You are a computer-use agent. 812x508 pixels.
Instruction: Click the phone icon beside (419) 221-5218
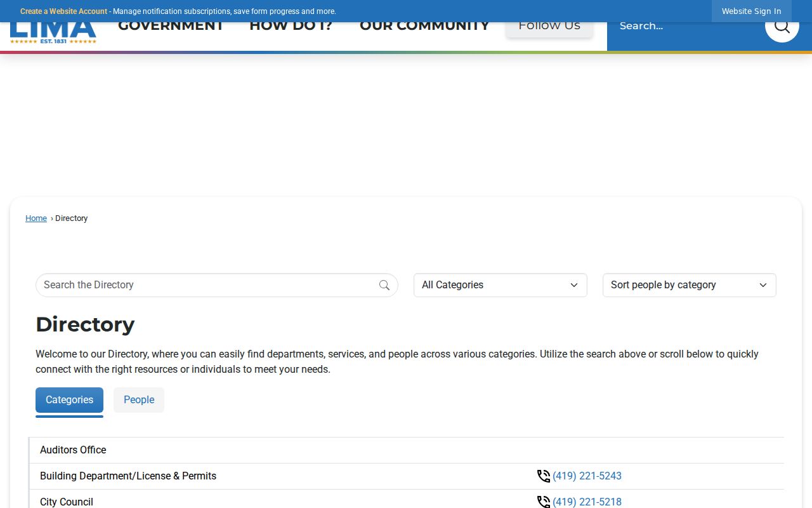tap(544, 502)
